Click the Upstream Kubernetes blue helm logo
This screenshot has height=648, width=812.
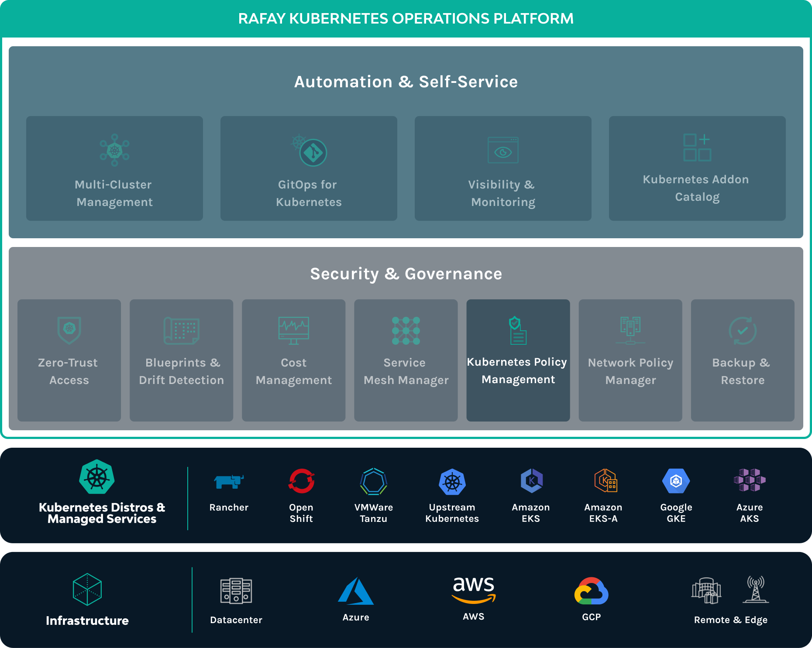pyautogui.click(x=452, y=482)
